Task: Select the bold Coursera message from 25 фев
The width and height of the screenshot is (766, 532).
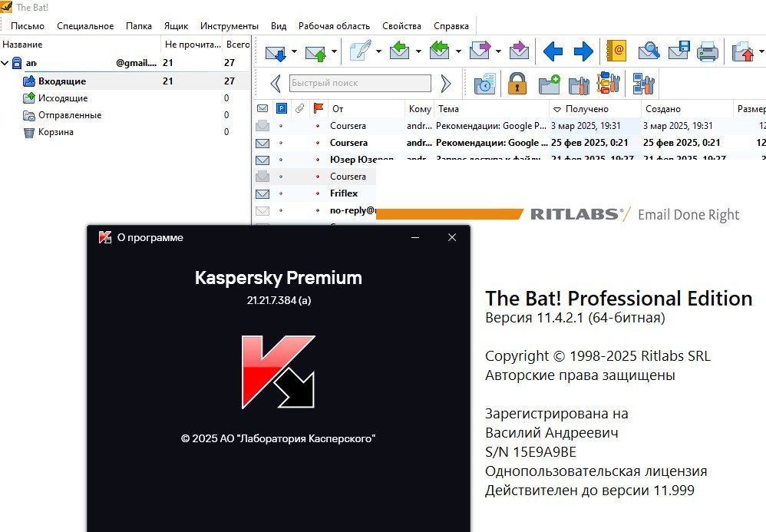Action: pos(510,143)
